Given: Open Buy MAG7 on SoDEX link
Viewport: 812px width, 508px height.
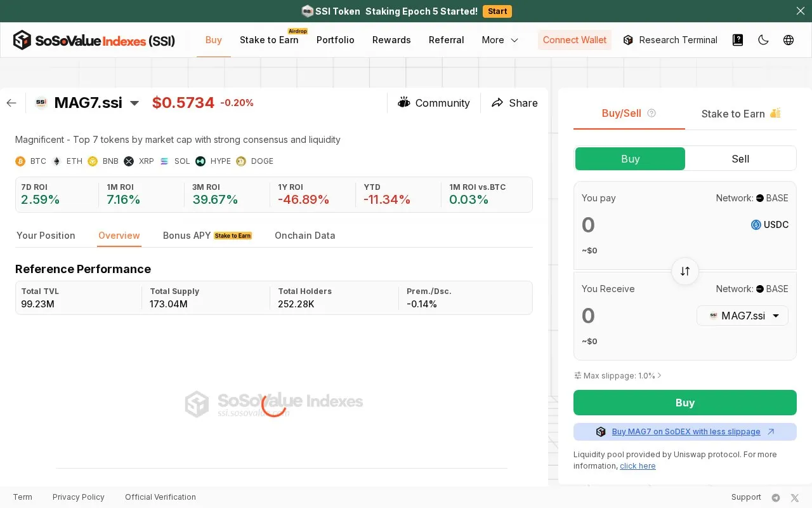Looking at the screenshot, I should pos(685,432).
